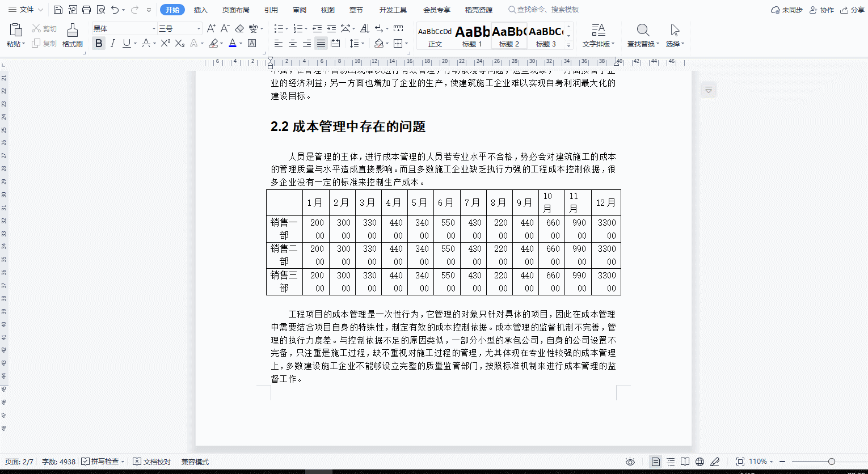The height and width of the screenshot is (474, 868).
Task: Open the 开发工具 tab
Action: (393, 10)
